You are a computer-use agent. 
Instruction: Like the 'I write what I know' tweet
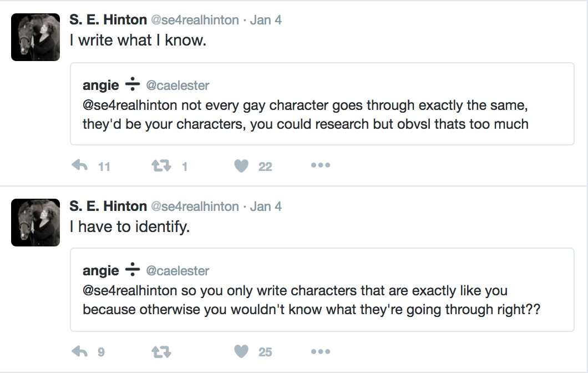tap(241, 166)
